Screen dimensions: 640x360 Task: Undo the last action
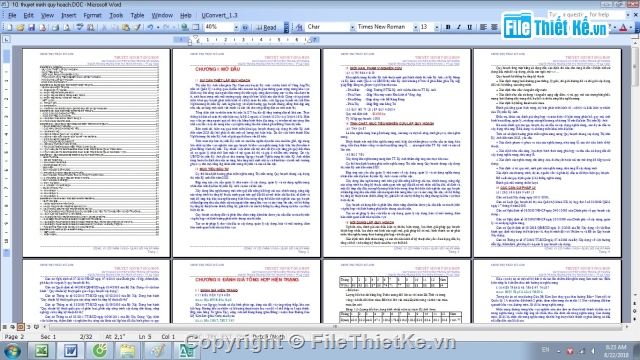pos(150,27)
